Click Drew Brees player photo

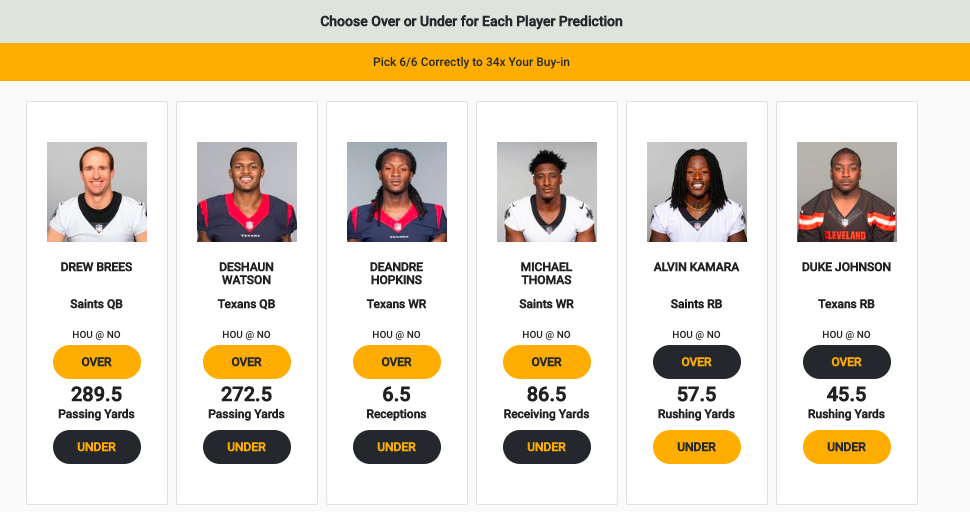coord(97,192)
